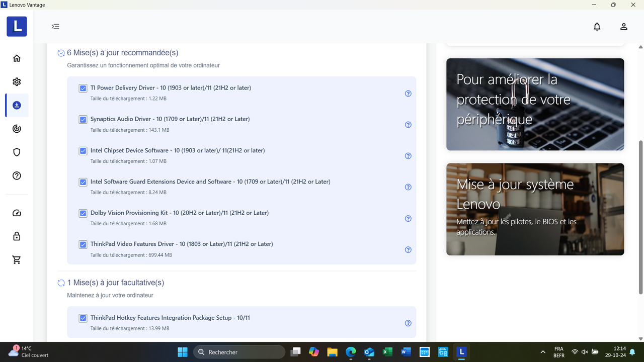The height and width of the screenshot is (362, 644).
Task: Show info for Dolby Vision Provisioning Kit
Action: point(408,219)
